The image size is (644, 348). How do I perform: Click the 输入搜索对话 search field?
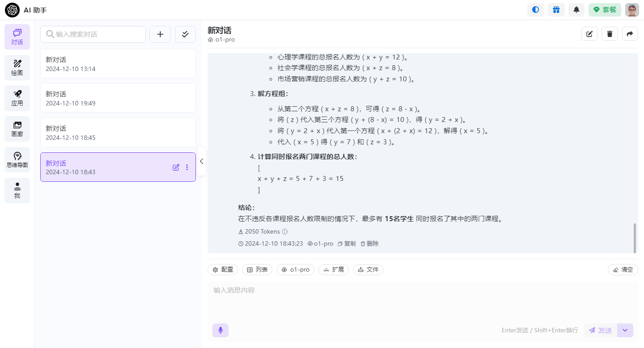click(93, 34)
